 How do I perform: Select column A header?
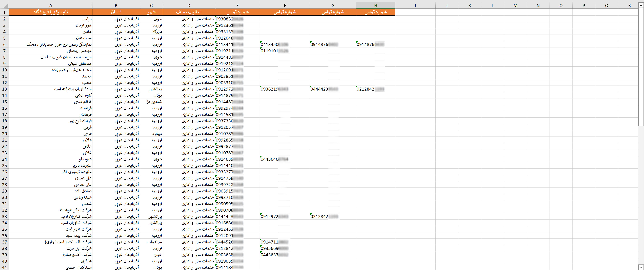(51, 5)
